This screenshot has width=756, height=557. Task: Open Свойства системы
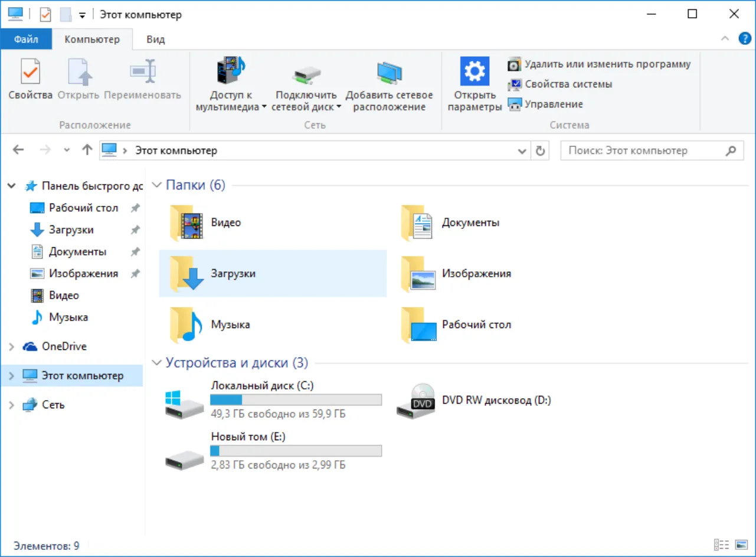(559, 84)
